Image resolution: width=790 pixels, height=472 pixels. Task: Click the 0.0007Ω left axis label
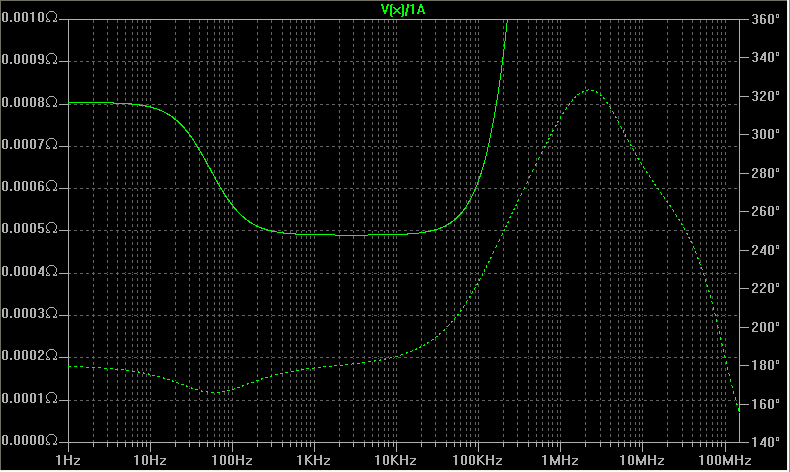pos(30,145)
